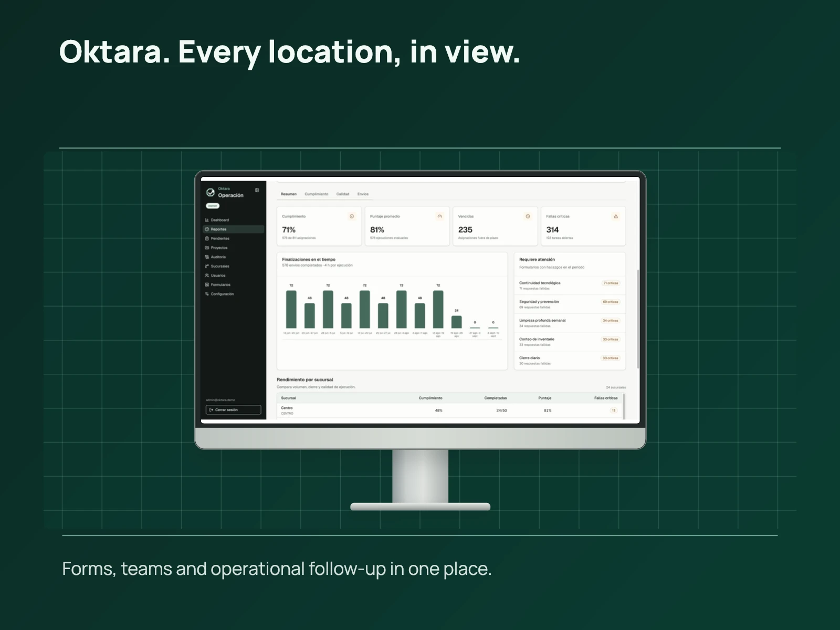Click the Puntaje promedio gauge icon

(x=440, y=216)
